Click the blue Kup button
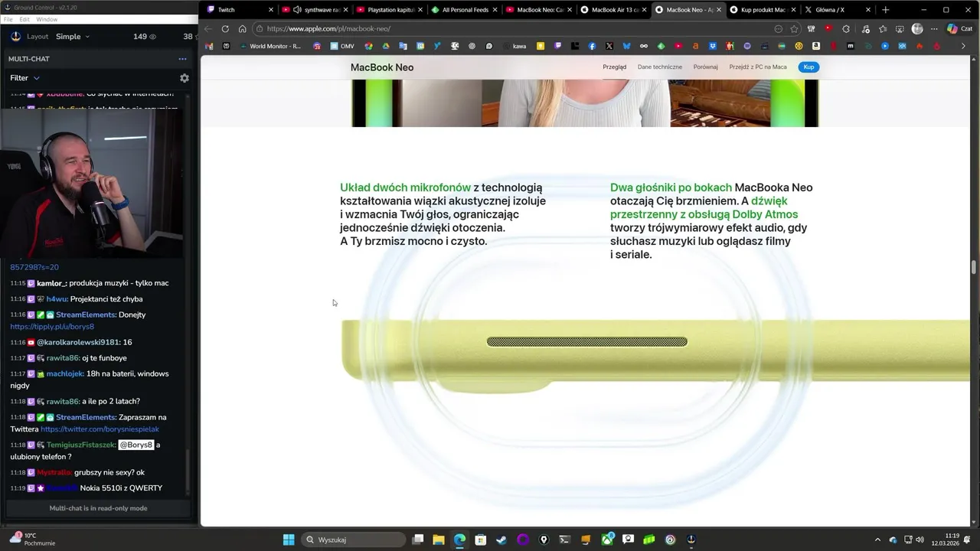This screenshot has height=551, width=980. (808, 67)
